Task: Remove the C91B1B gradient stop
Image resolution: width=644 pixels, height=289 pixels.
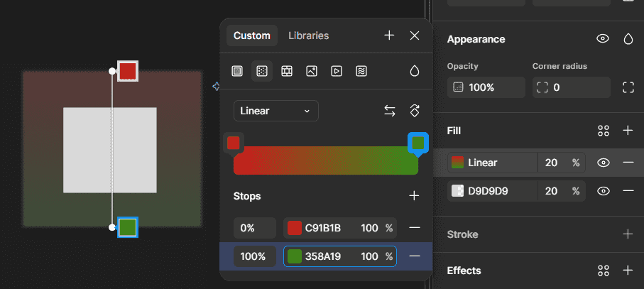Action: click(415, 227)
